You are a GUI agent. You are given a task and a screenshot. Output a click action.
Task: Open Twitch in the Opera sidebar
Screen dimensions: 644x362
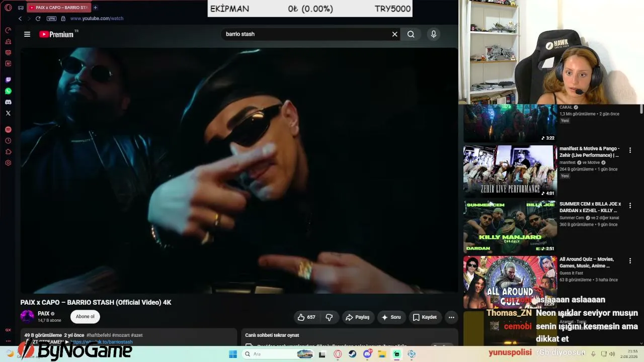(x=8, y=80)
